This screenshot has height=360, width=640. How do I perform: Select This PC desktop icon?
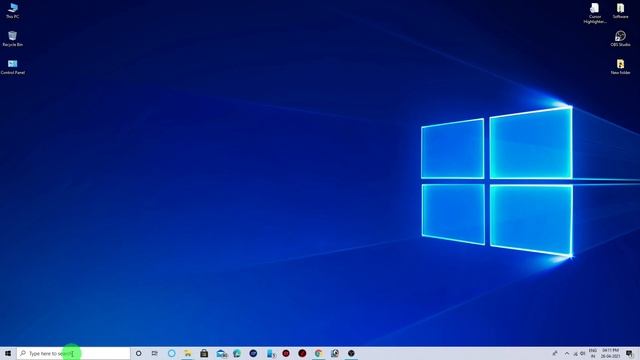coord(13,11)
